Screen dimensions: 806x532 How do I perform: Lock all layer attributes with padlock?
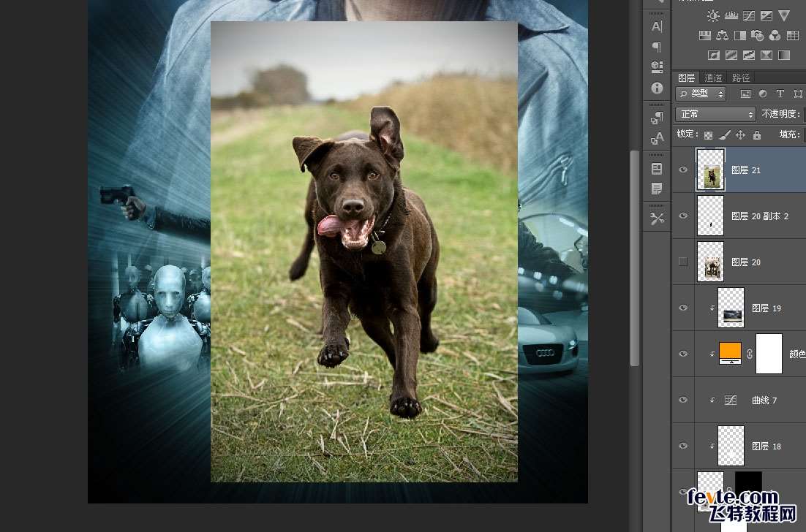click(x=757, y=135)
